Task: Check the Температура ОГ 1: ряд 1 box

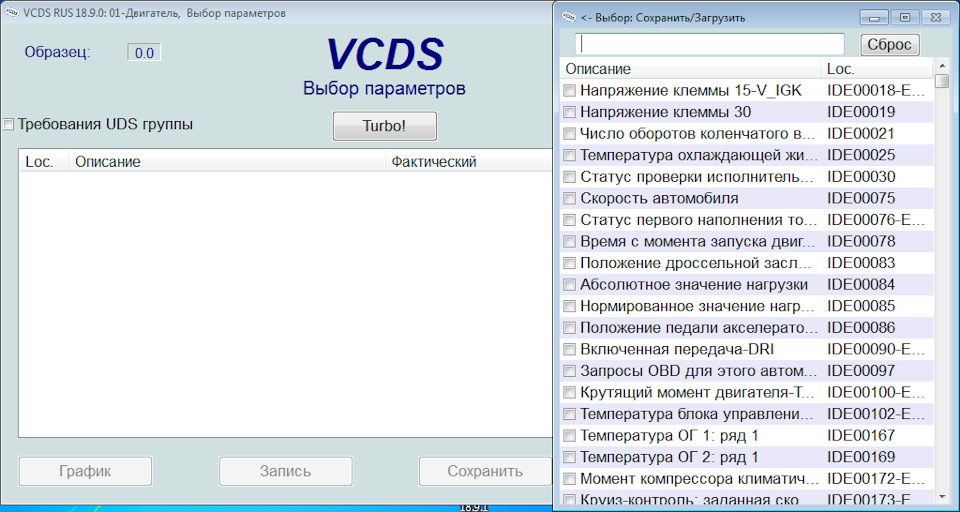Action: pos(569,435)
